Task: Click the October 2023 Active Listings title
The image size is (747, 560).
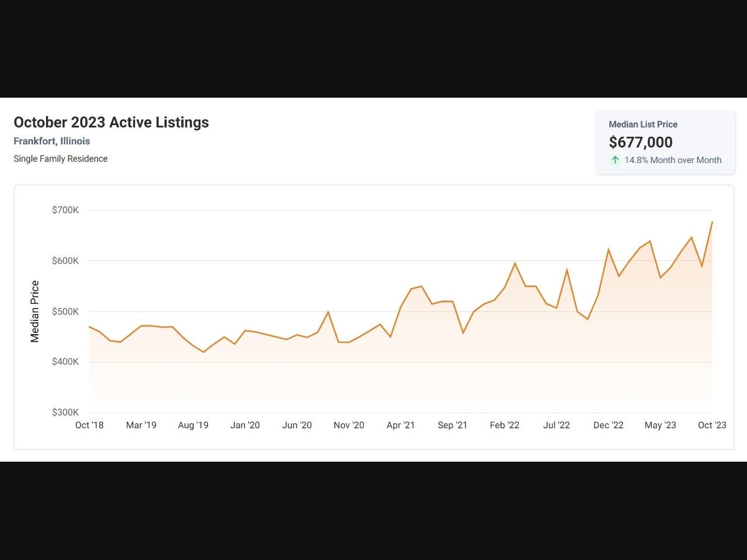Action: (111, 123)
